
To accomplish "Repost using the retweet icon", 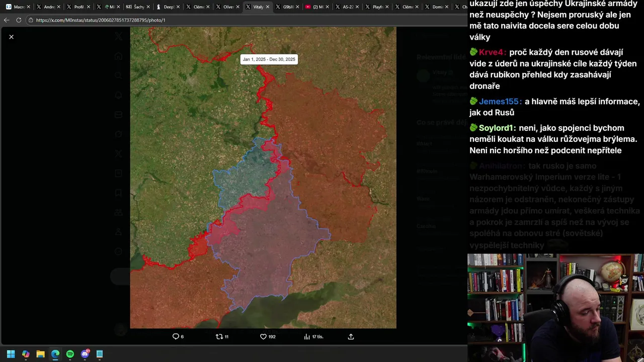I will (219, 336).
